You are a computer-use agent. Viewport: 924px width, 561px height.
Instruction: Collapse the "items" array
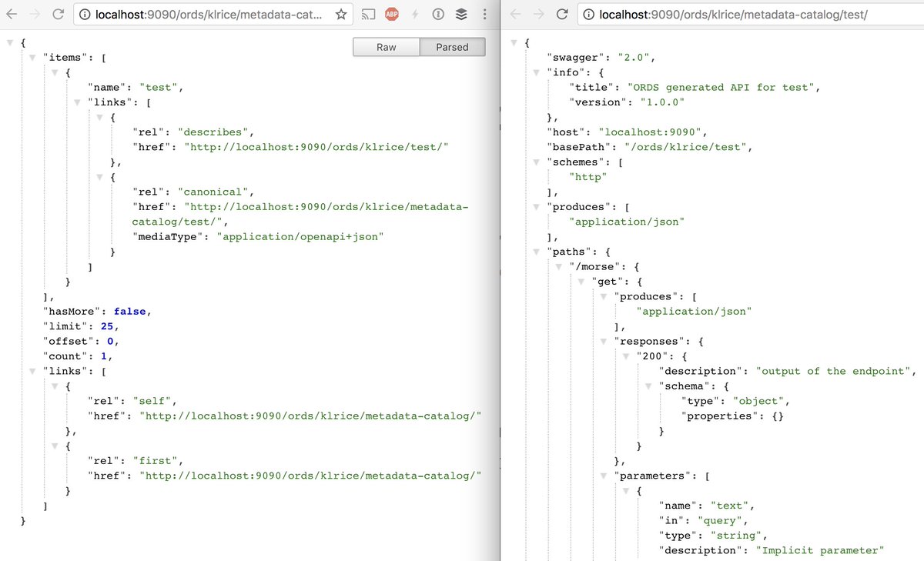coord(32,58)
